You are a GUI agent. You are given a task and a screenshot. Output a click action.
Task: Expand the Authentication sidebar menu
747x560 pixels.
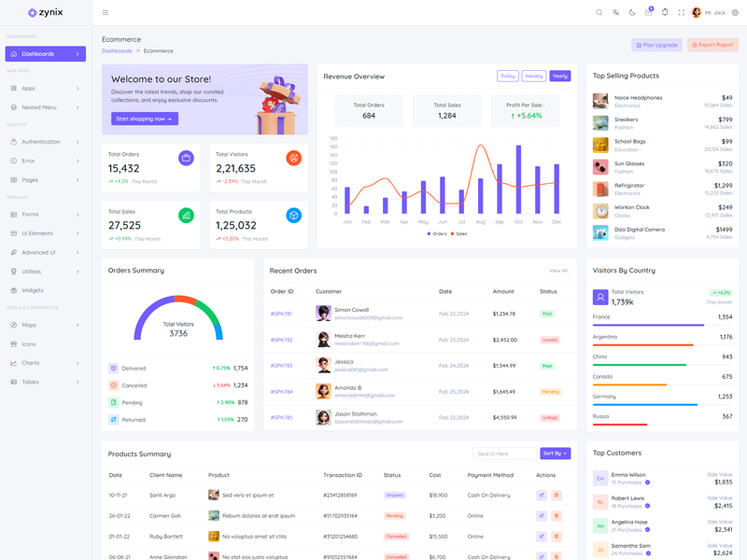[45, 142]
